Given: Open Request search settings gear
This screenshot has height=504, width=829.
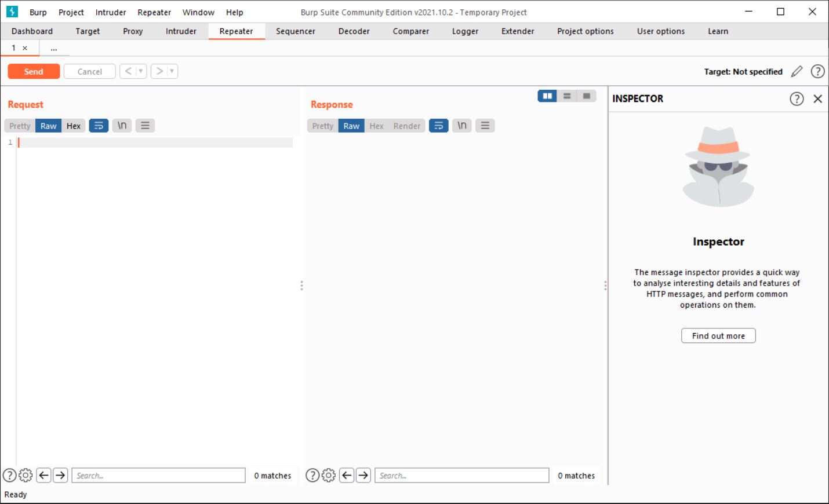Looking at the screenshot, I should [26, 476].
